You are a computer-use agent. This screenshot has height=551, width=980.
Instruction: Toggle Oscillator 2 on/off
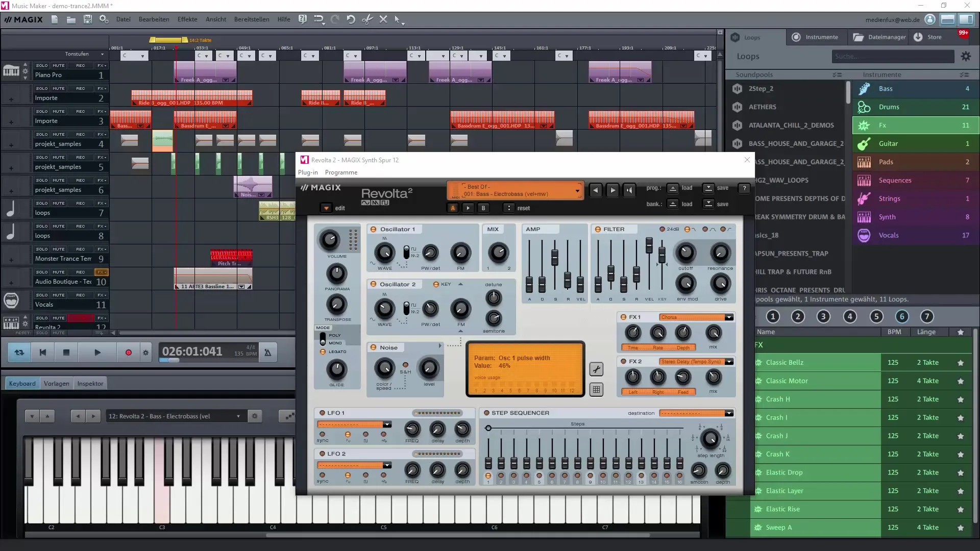[373, 285]
